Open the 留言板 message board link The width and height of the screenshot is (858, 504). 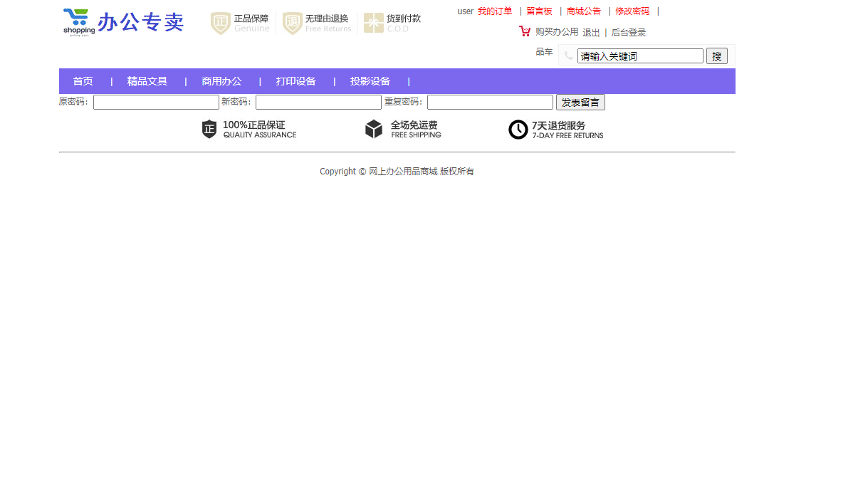(x=539, y=11)
